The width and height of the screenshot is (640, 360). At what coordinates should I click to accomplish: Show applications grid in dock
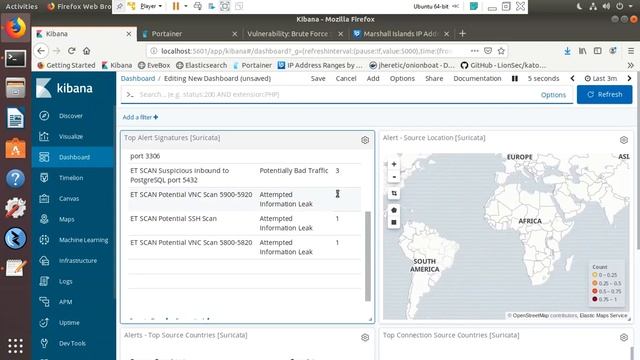coord(15,346)
